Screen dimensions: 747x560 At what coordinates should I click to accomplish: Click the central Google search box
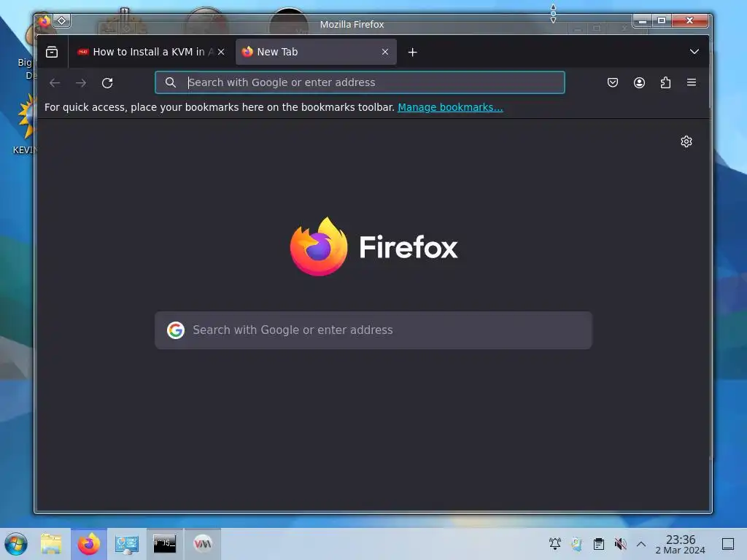(373, 330)
